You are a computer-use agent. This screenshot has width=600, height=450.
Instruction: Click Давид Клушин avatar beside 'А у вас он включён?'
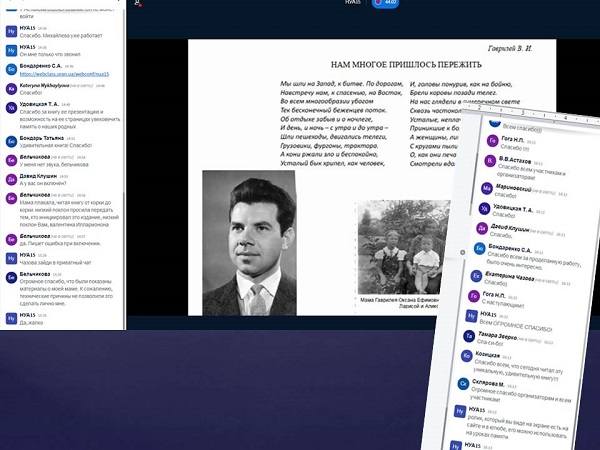11,179
